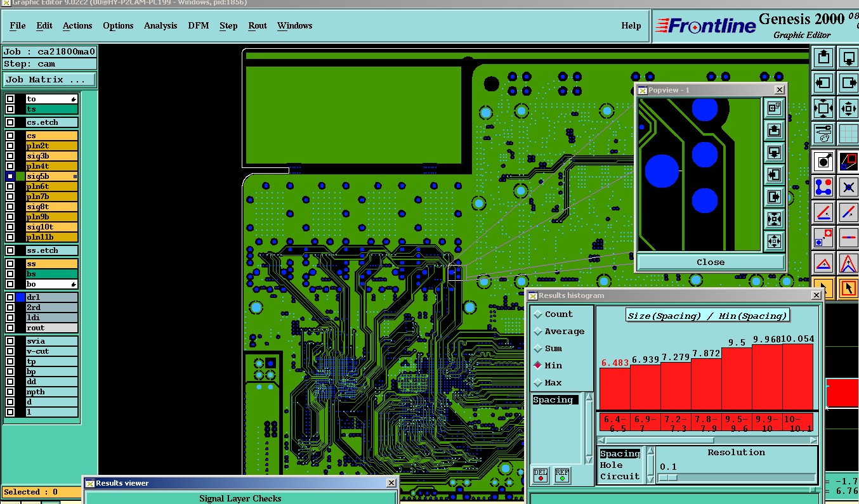Click Popview pan down icon

click(x=774, y=152)
